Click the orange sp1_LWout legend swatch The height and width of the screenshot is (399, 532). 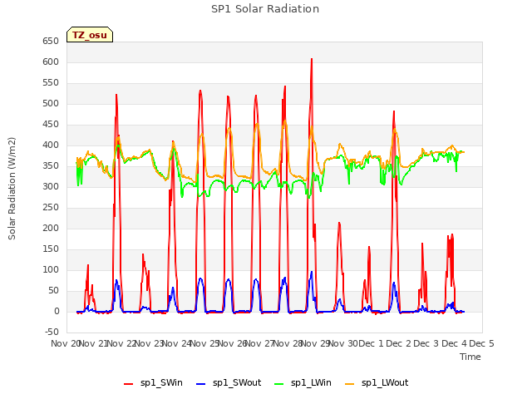[x=349, y=384]
